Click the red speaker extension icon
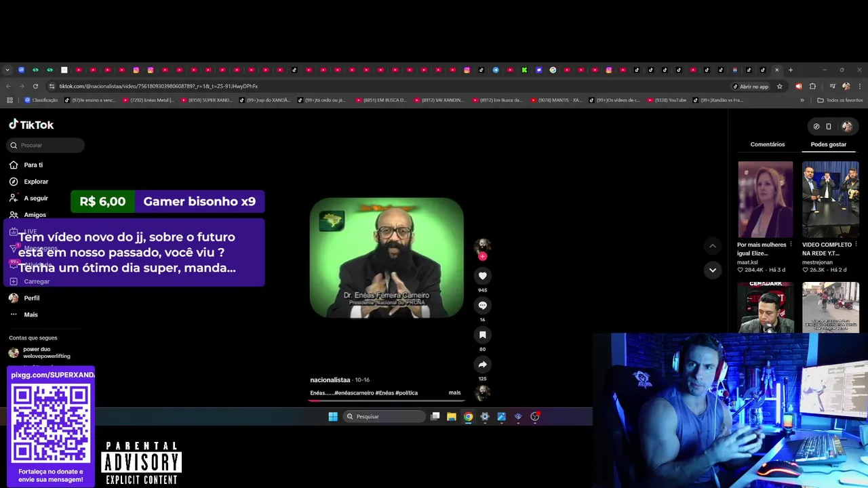Viewport: 868px width, 488px height. point(798,86)
